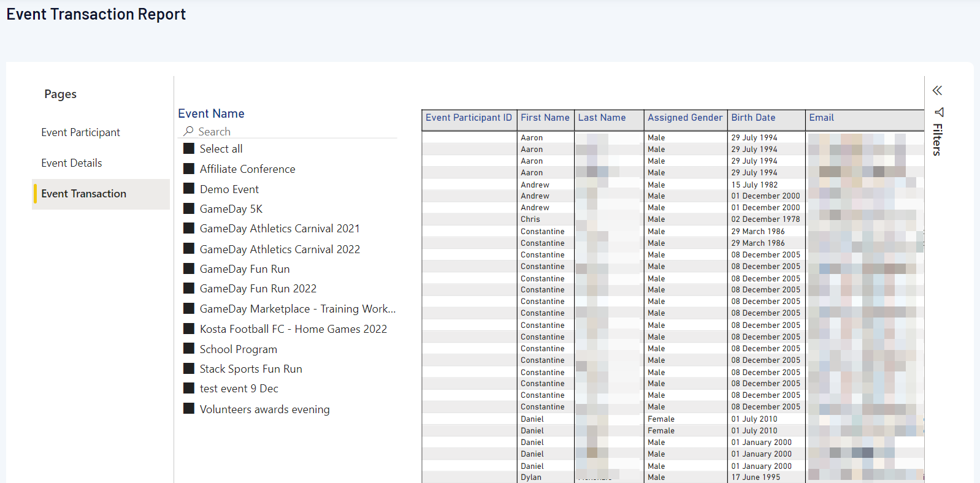This screenshot has height=483, width=980.
Task: Navigate to the Event Details page
Action: pyautogui.click(x=72, y=163)
